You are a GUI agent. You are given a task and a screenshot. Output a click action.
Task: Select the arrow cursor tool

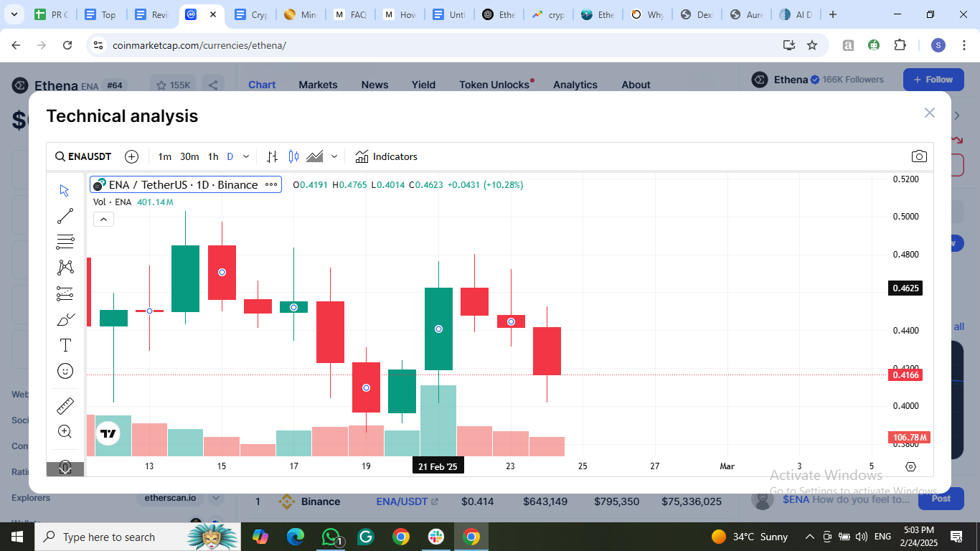click(x=65, y=190)
